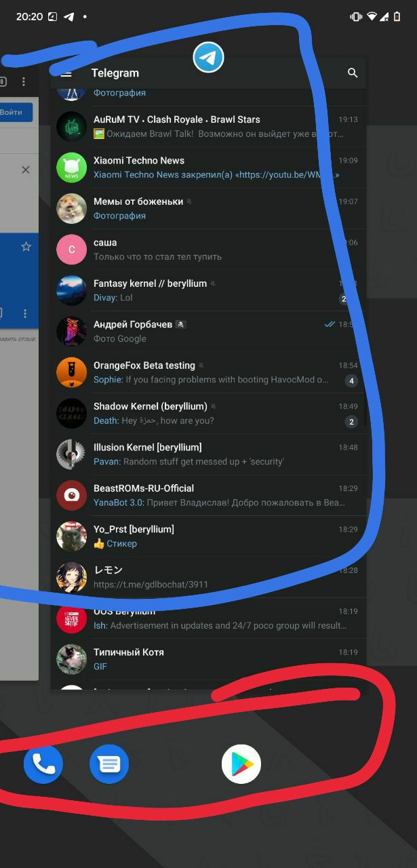
Task: Open the t.me/gdlbochat/3911 link preview
Action: coord(151,584)
